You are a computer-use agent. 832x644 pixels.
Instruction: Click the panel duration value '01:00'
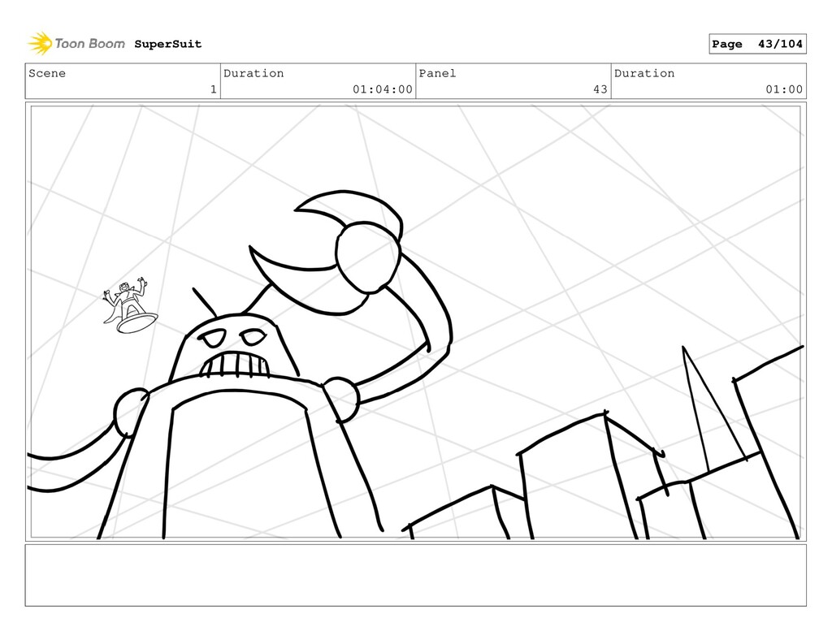tap(784, 89)
